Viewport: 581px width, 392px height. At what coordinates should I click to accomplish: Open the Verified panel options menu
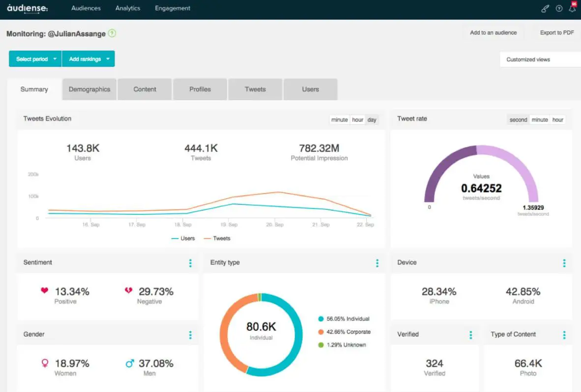tap(470, 335)
